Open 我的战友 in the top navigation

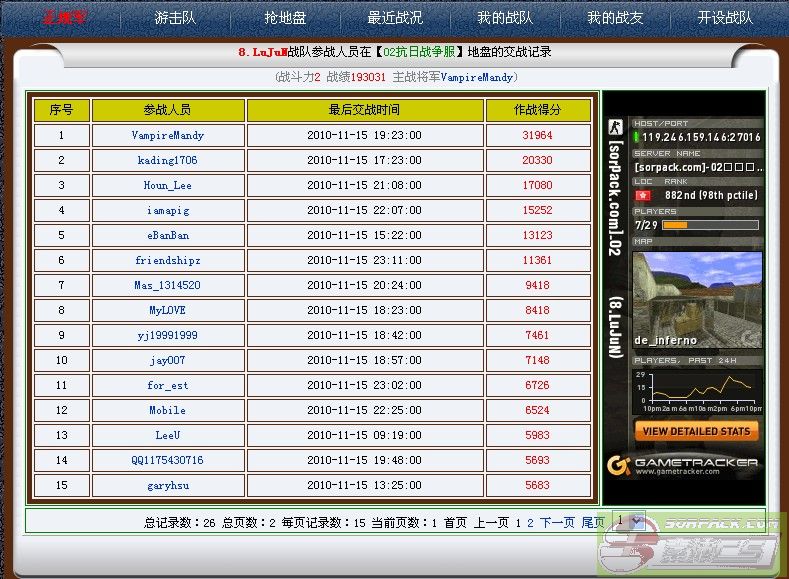pyautogui.click(x=614, y=18)
